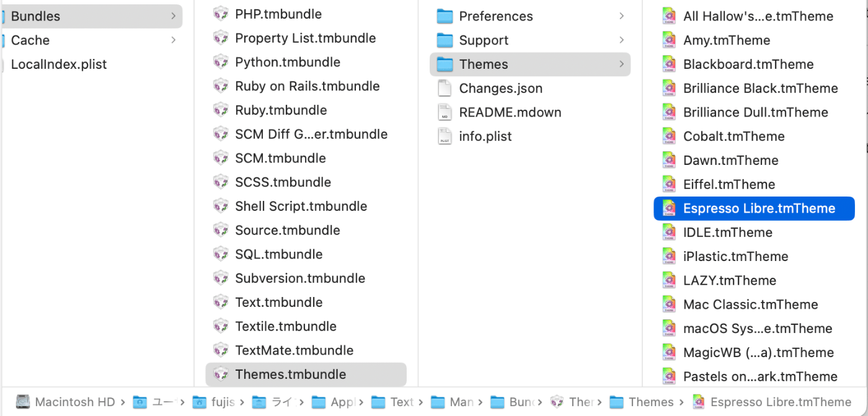Open the Support folder disclosure chevron
This screenshot has width=868, height=416.
[x=621, y=40]
